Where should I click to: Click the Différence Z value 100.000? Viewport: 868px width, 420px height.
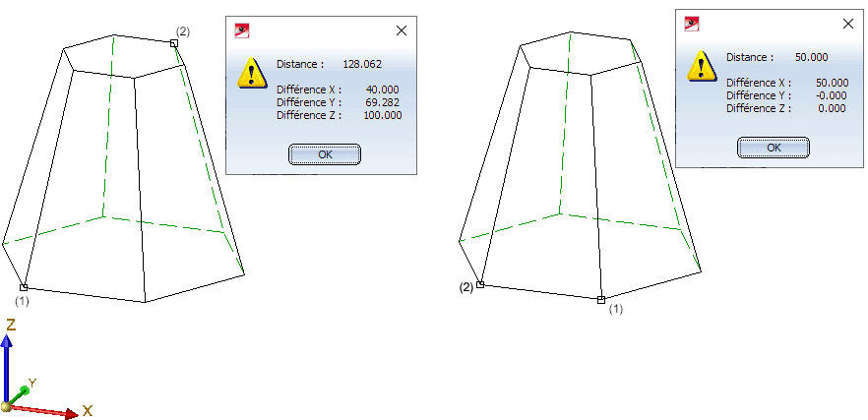(383, 116)
